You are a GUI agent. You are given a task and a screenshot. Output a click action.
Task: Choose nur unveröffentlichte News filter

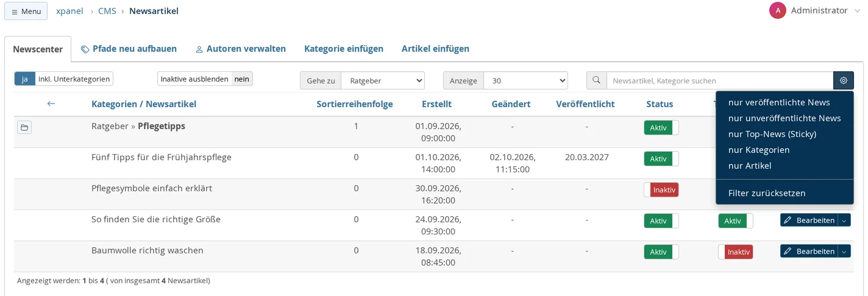point(784,118)
